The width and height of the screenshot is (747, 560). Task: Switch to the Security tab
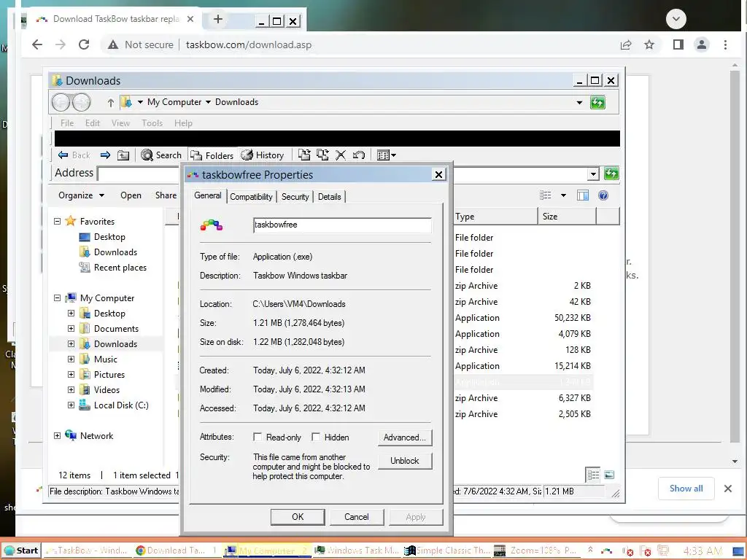click(295, 197)
